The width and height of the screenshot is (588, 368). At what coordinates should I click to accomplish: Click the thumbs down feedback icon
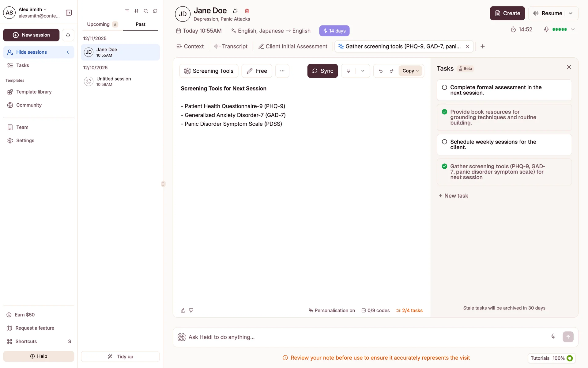coord(191,310)
